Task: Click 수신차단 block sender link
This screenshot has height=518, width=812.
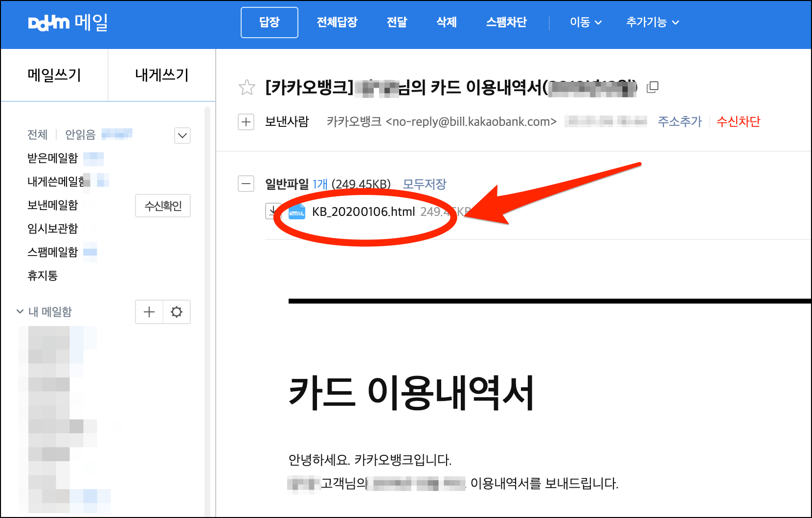Action: [739, 121]
